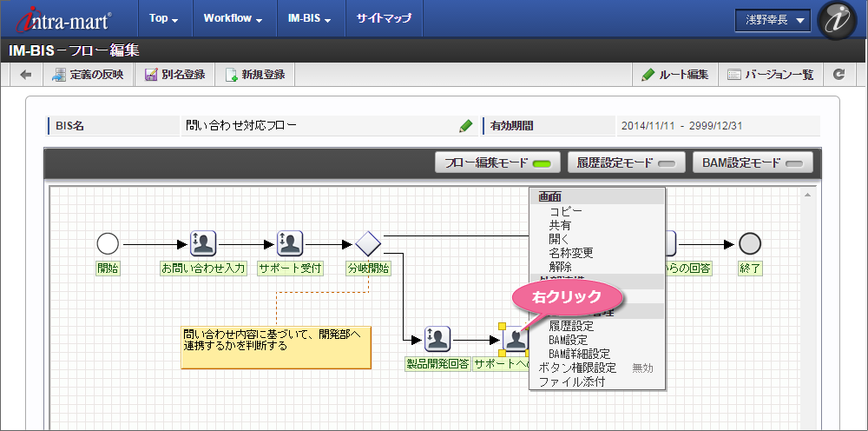Image resolution: width=868 pixels, height=431 pixels.
Task: Choose 名称変更 in context menu
Action: click(x=571, y=253)
